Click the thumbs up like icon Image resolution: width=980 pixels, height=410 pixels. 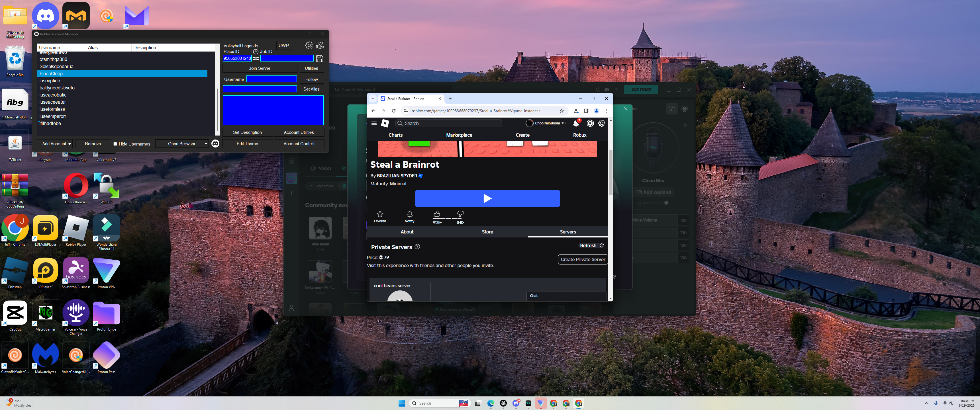[437, 214]
